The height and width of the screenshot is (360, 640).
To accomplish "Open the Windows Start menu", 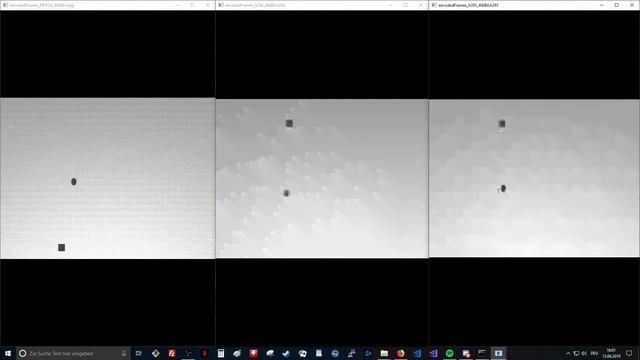I will (x=8, y=353).
